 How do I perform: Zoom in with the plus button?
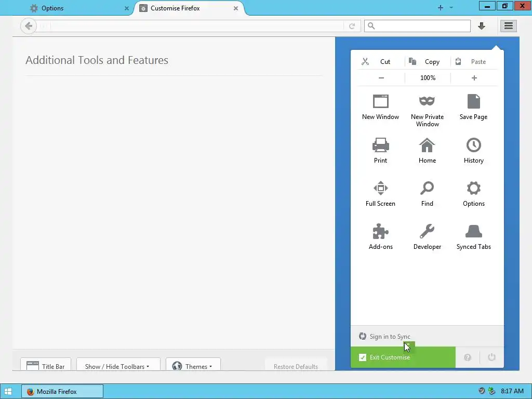[x=474, y=78]
